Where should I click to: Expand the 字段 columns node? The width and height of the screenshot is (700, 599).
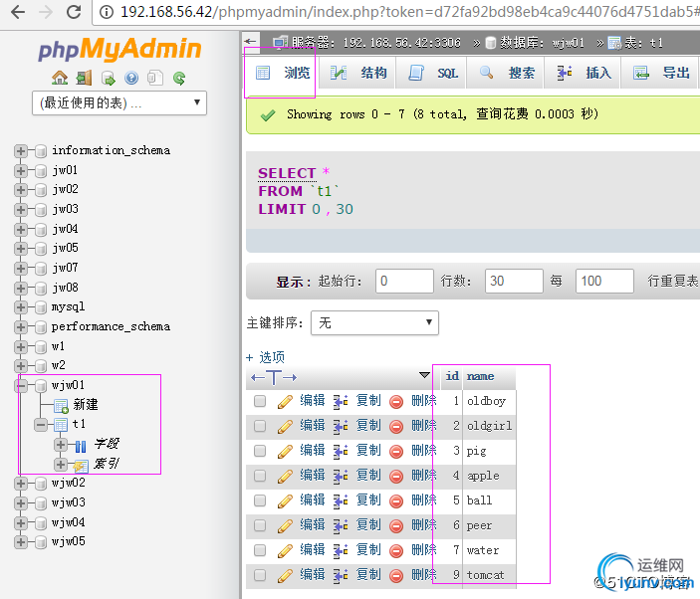click(x=61, y=444)
